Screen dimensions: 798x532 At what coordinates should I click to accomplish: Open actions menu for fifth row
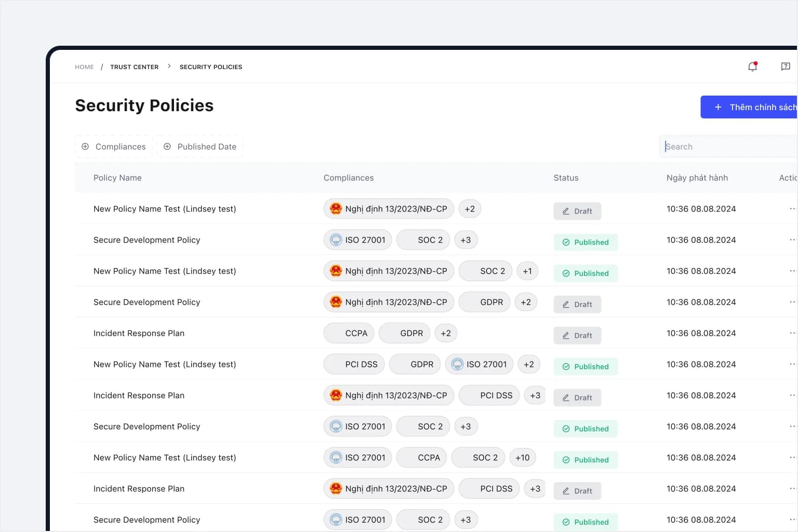792,334
